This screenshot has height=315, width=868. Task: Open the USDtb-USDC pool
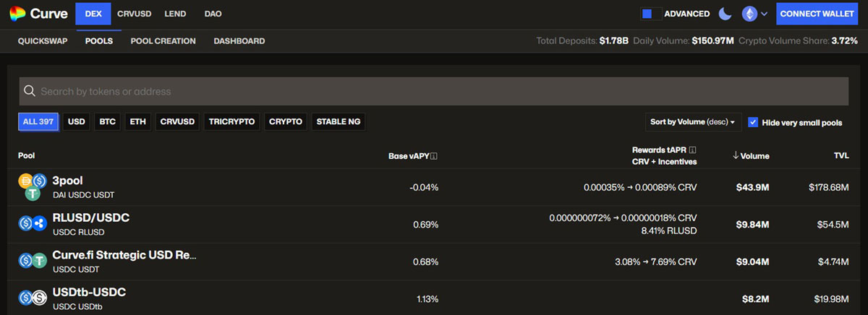pos(433,298)
